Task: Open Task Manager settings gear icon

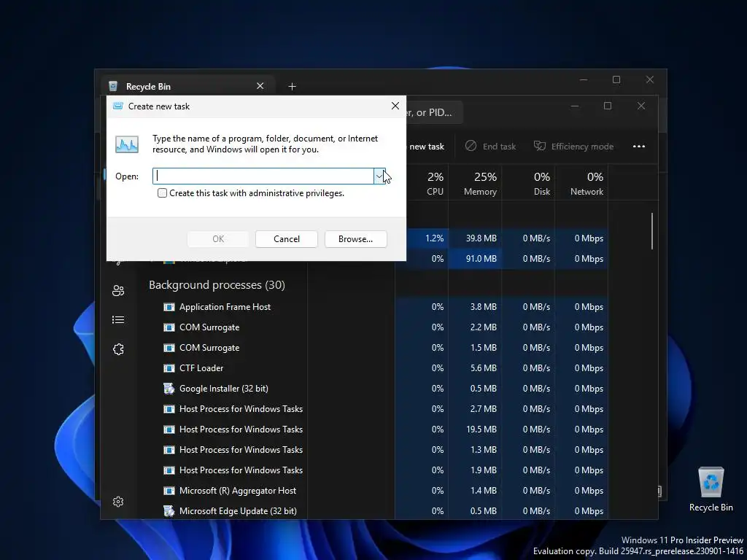Action: [118, 502]
